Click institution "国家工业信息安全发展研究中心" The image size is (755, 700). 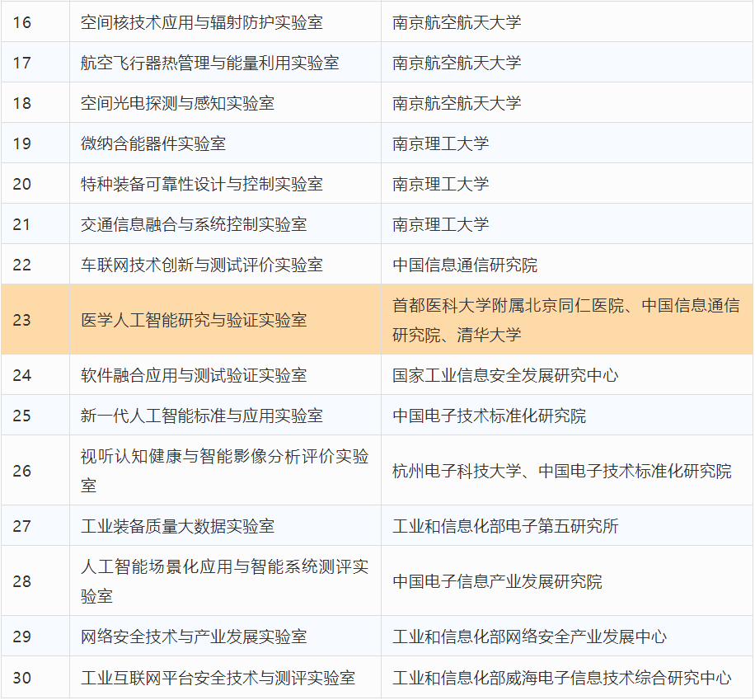pyautogui.click(x=505, y=375)
